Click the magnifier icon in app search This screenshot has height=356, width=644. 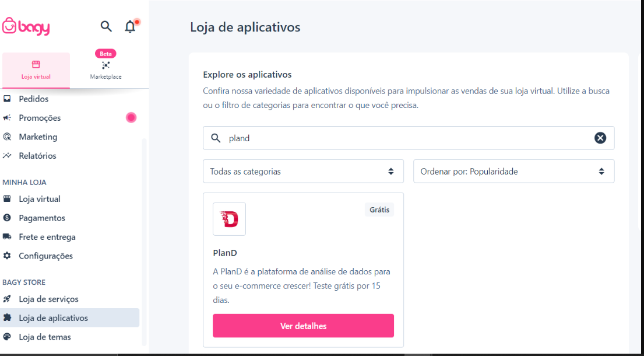pyautogui.click(x=216, y=138)
